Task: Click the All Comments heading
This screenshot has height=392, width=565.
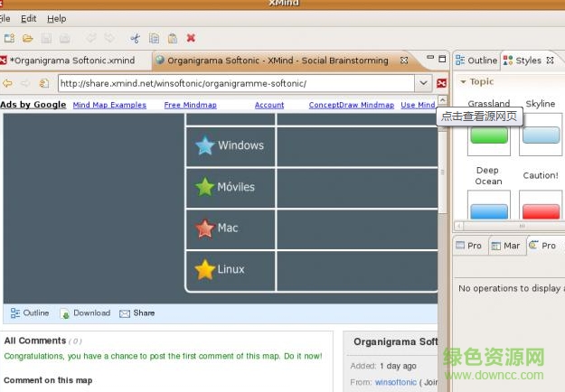Action: click(35, 341)
